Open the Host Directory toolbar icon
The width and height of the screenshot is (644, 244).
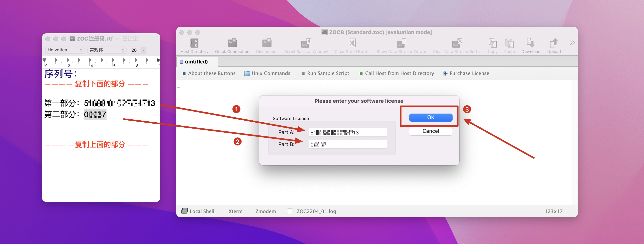[194, 43]
